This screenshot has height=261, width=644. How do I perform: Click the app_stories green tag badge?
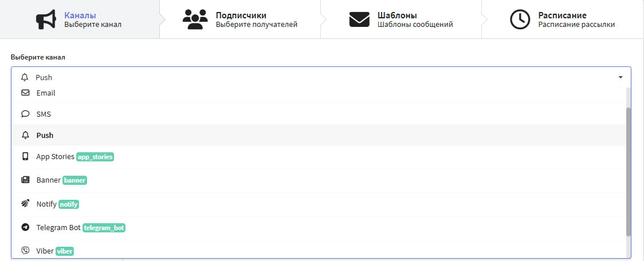click(95, 157)
